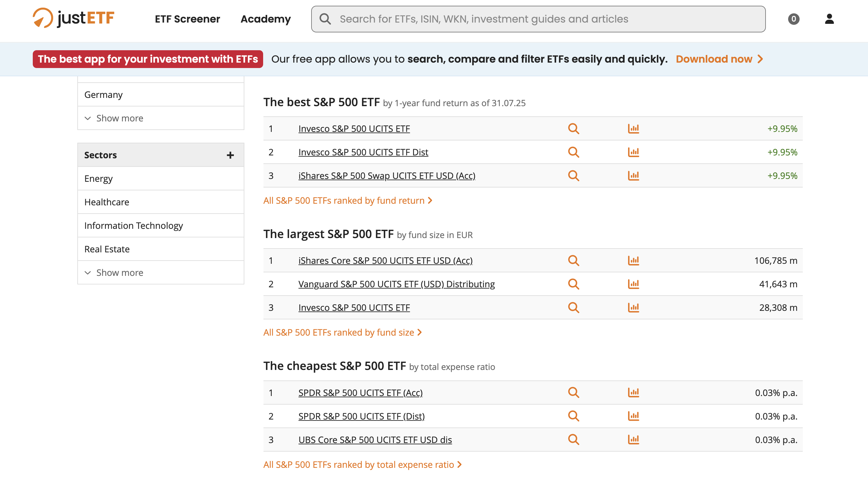This screenshot has height=478, width=868.
Task: Click magnifier icon for Invesco S&P 500 UCITS ETF Dist
Action: [573, 152]
